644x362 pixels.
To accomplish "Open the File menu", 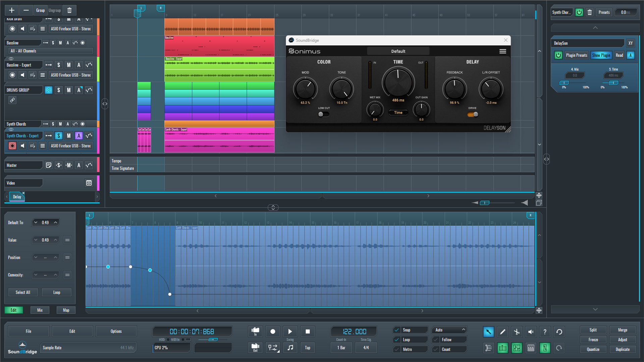I will tap(29, 331).
